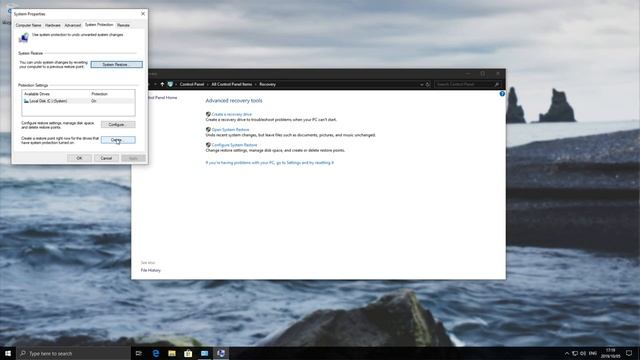Open the Open System Restore link
640x360 pixels.
pos(230,130)
